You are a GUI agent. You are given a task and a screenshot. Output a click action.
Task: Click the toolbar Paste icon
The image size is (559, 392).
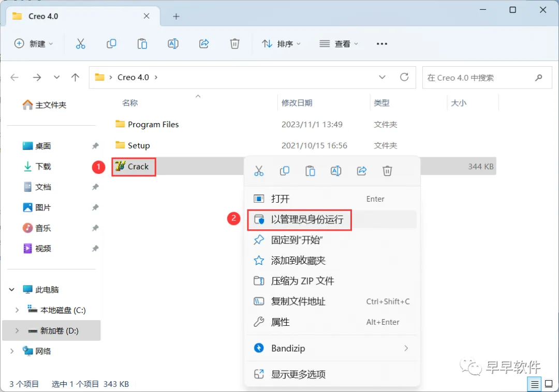tap(142, 44)
